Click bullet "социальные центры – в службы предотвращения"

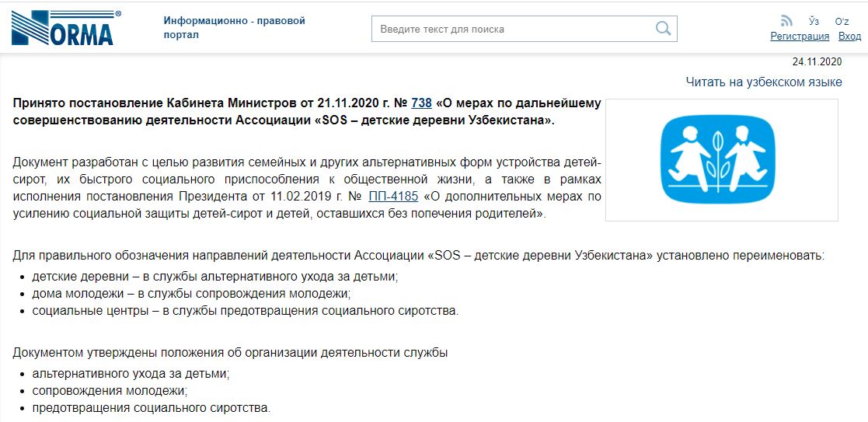(x=246, y=311)
